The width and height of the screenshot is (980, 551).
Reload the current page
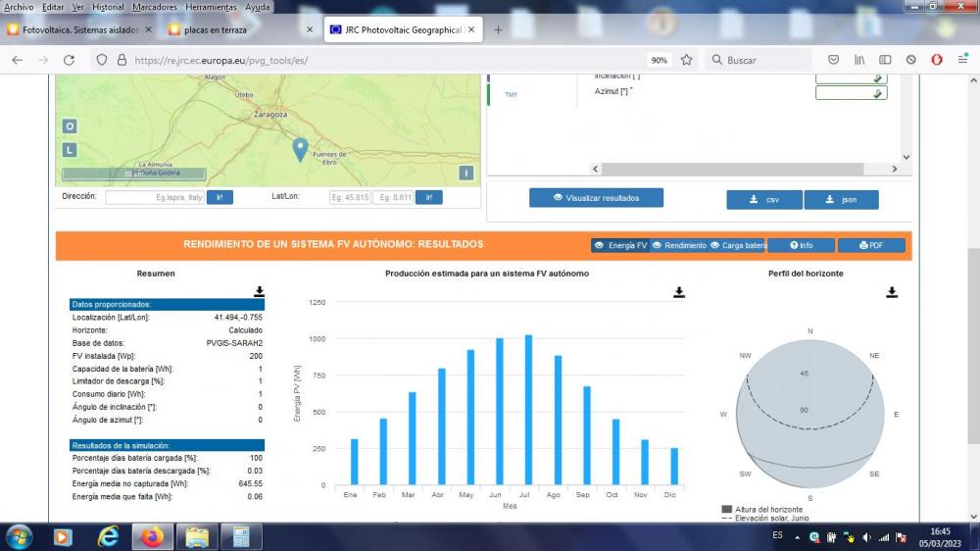click(x=69, y=60)
